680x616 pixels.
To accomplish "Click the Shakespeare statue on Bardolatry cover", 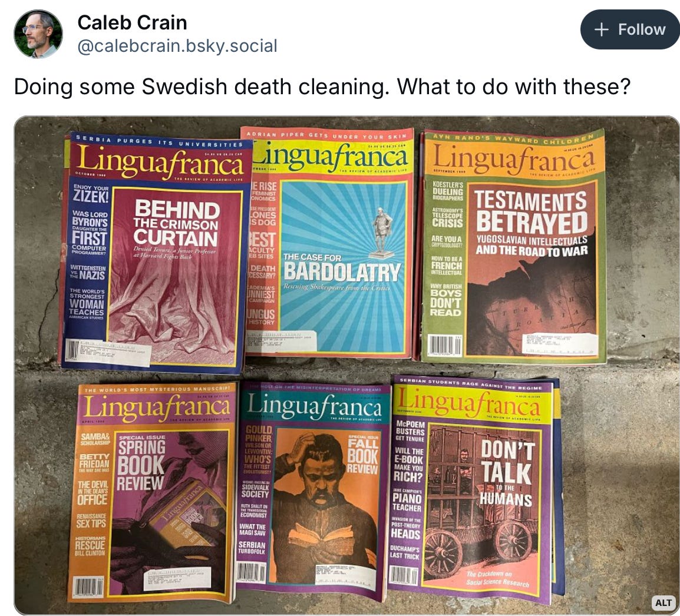I will point(382,233).
